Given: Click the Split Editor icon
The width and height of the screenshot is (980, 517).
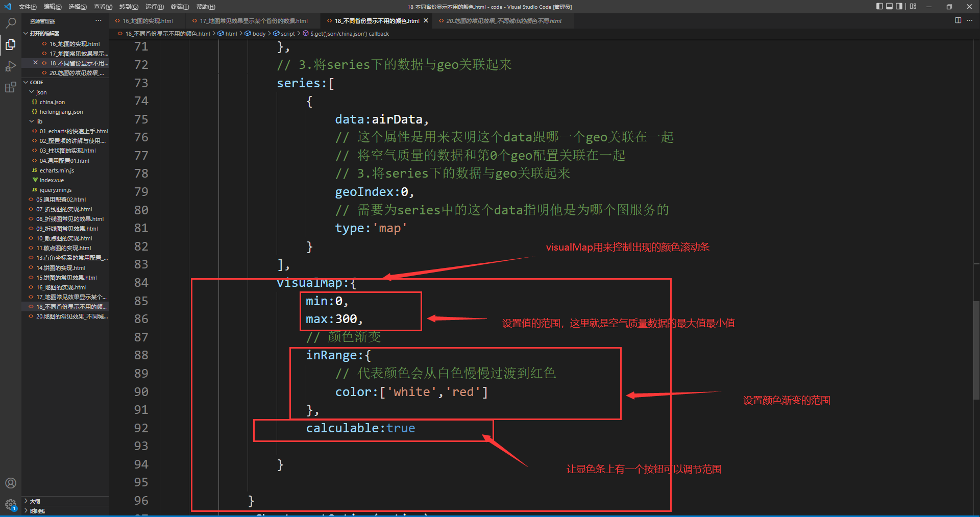Looking at the screenshot, I should pos(958,20).
